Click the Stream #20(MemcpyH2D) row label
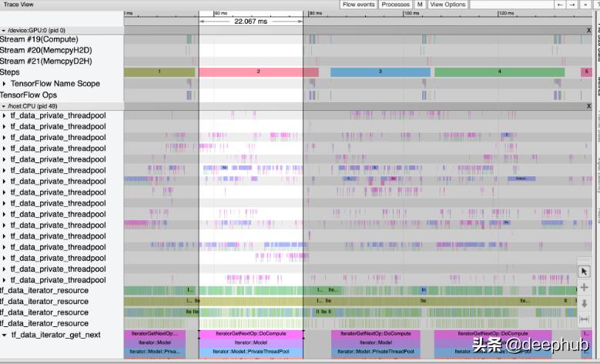Image resolution: width=600 pixels, height=364 pixels. click(46, 50)
